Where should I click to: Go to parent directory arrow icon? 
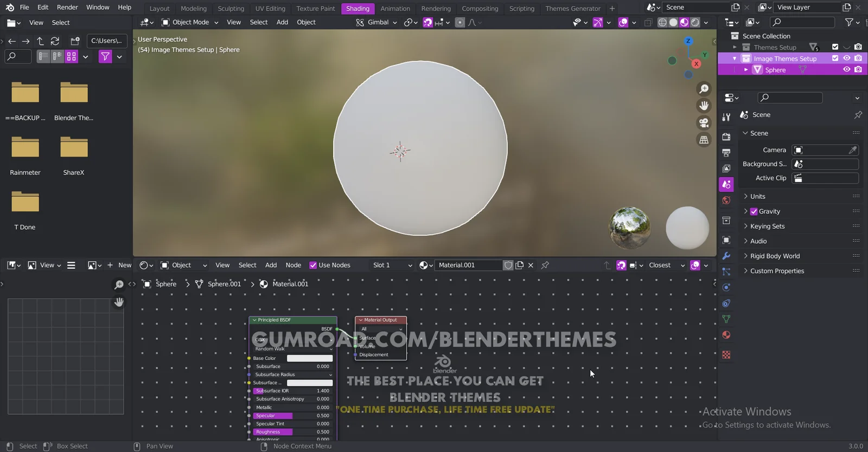click(x=40, y=41)
